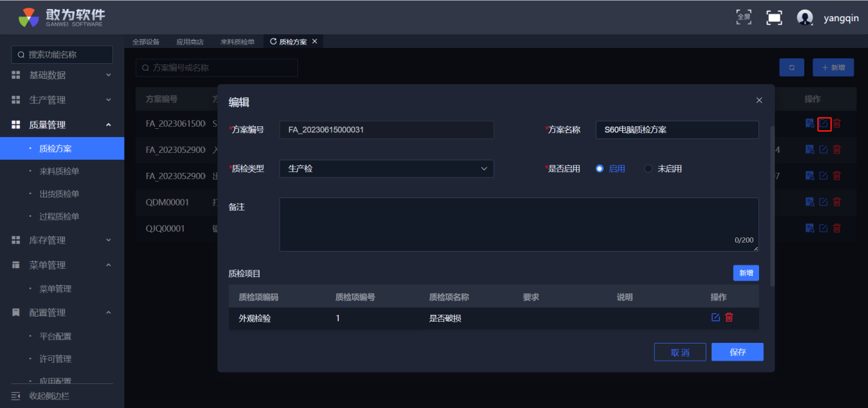Select the 未启用 radio button
The height and width of the screenshot is (408, 868).
click(648, 169)
